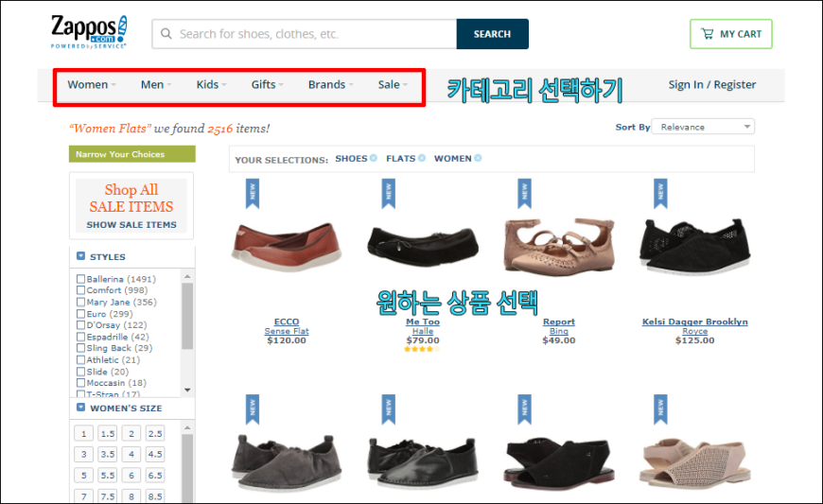Viewport: 823px width, 504px height.
Task: Select women's size 5
Action: click(84, 475)
